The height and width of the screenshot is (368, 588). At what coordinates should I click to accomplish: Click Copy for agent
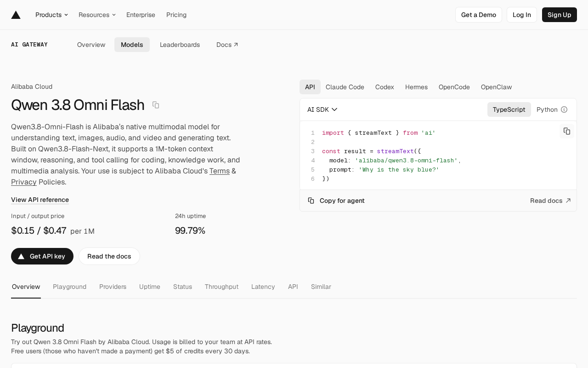[x=336, y=201]
